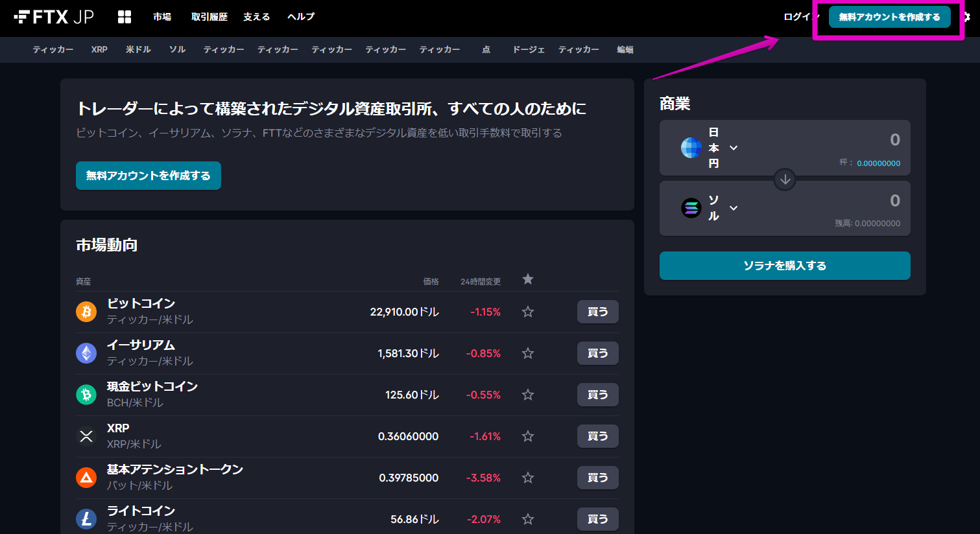The height and width of the screenshot is (534, 980).
Task: Select the ドージェ ticker in the ticker bar
Action: click(529, 49)
